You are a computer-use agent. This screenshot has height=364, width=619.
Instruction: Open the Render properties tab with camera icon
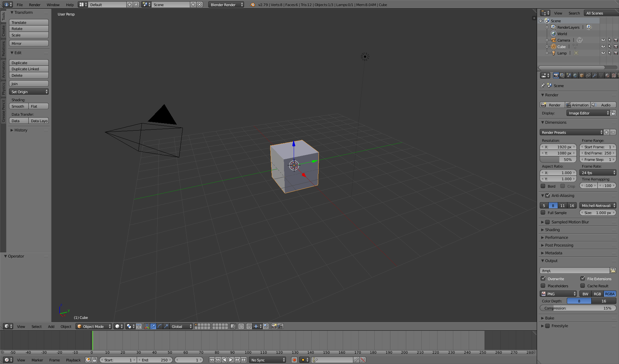(556, 75)
